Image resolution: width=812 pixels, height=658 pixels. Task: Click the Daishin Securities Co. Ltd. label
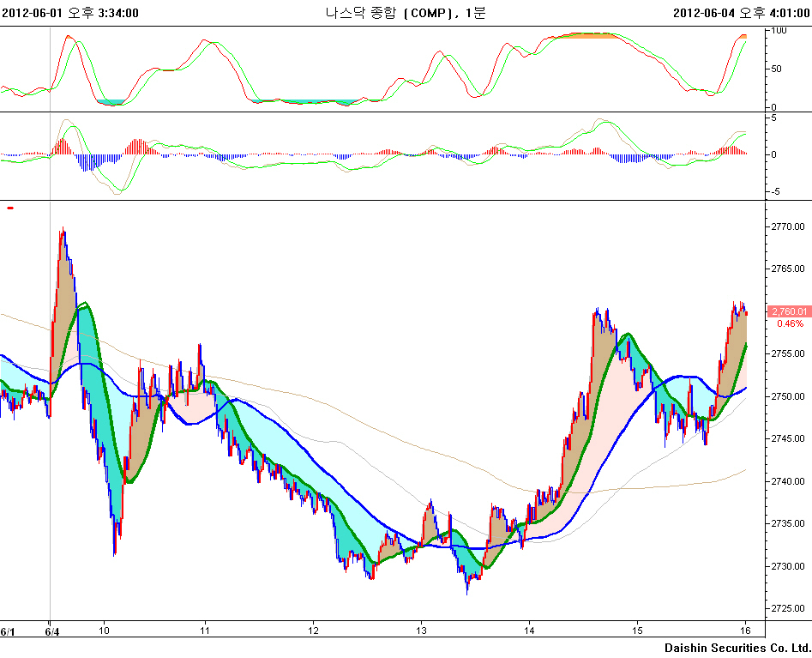[737, 647]
